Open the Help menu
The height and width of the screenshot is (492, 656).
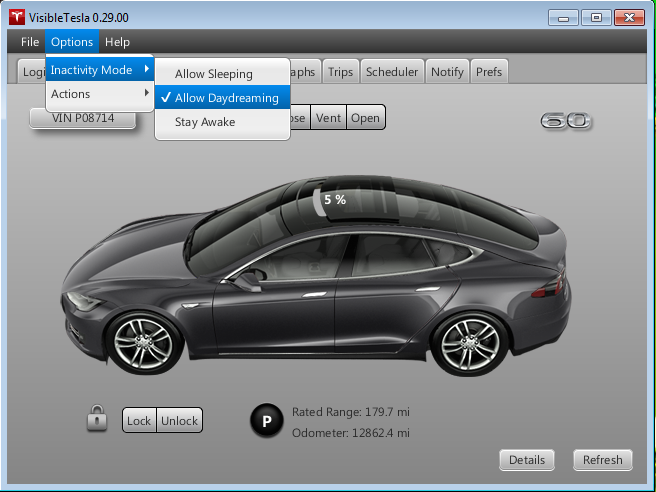click(117, 42)
